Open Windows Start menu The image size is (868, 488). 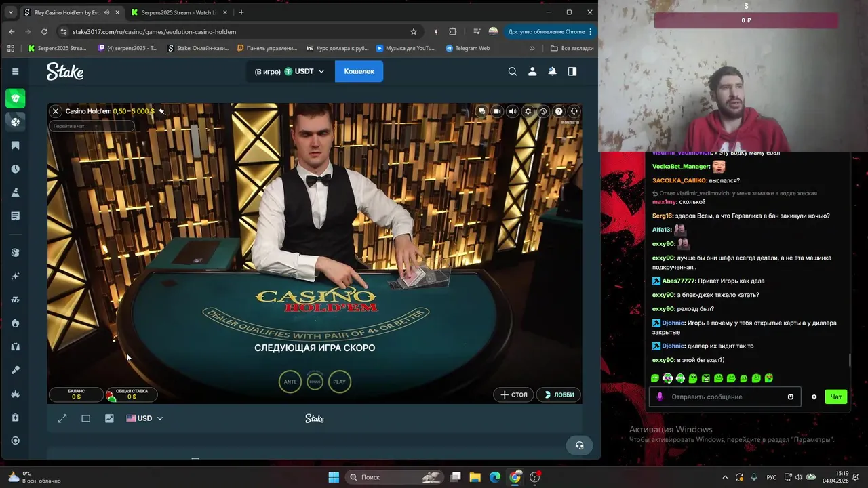pos(334,477)
